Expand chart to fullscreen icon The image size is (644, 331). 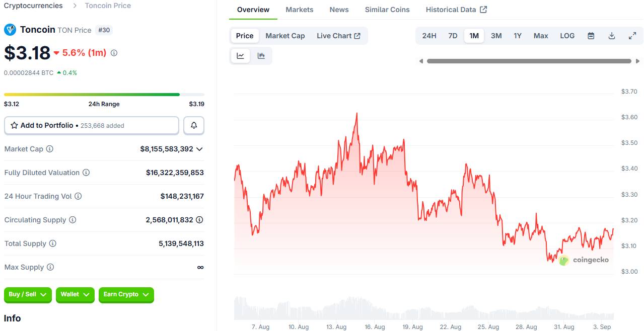pyautogui.click(x=632, y=36)
